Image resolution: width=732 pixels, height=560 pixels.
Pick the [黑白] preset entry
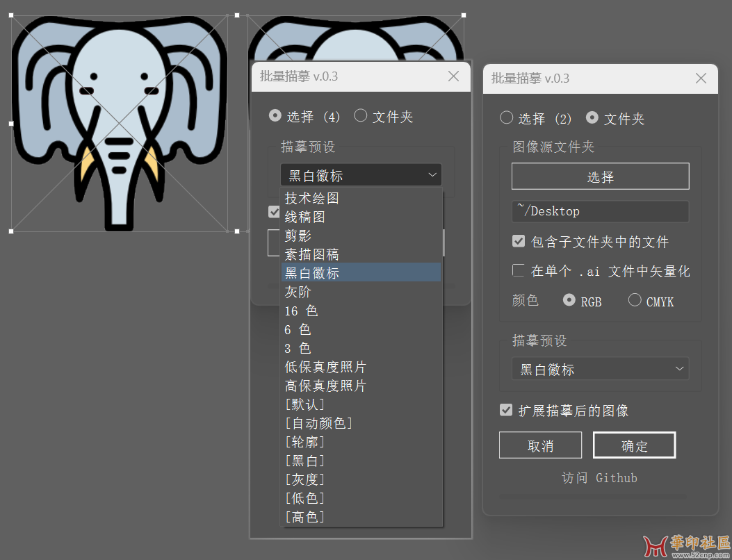coord(361,461)
